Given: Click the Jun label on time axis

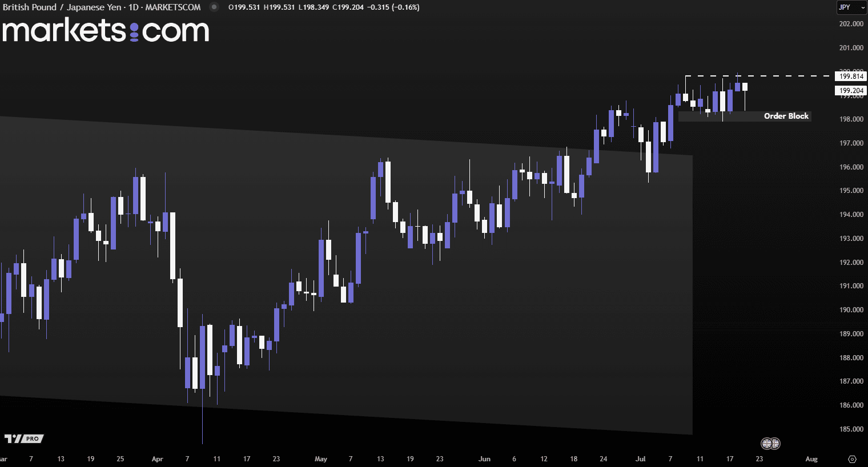Looking at the screenshot, I should (484, 459).
